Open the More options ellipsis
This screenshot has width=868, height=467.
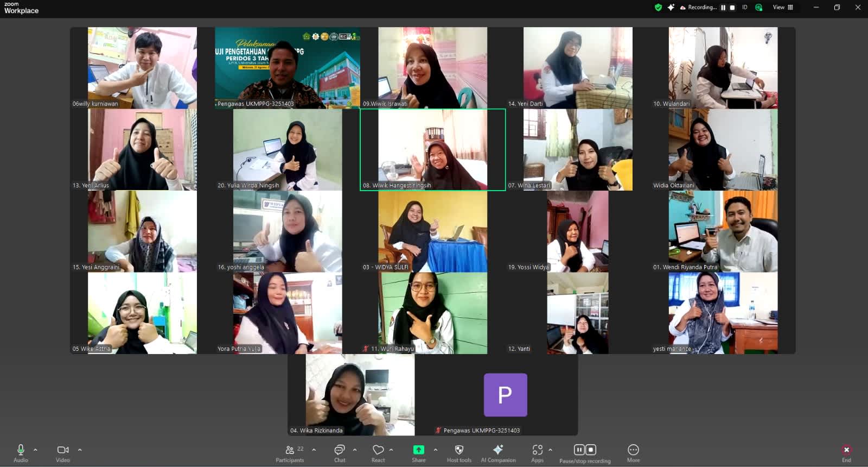tap(633, 450)
